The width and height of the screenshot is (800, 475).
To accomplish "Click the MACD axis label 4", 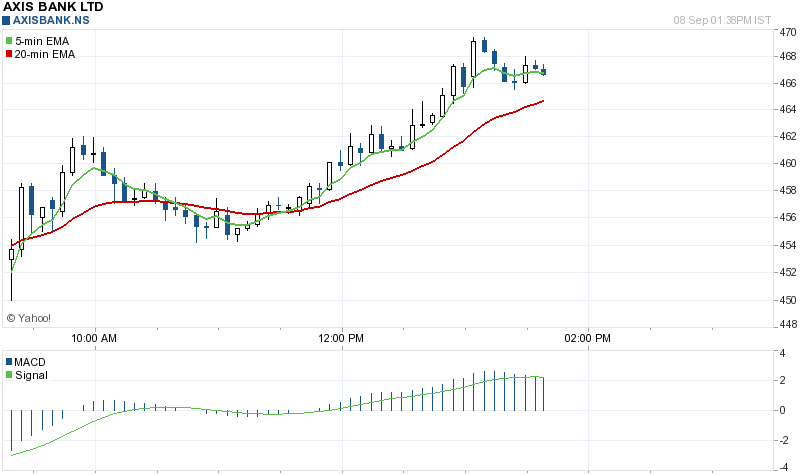I will (x=783, y=353).
